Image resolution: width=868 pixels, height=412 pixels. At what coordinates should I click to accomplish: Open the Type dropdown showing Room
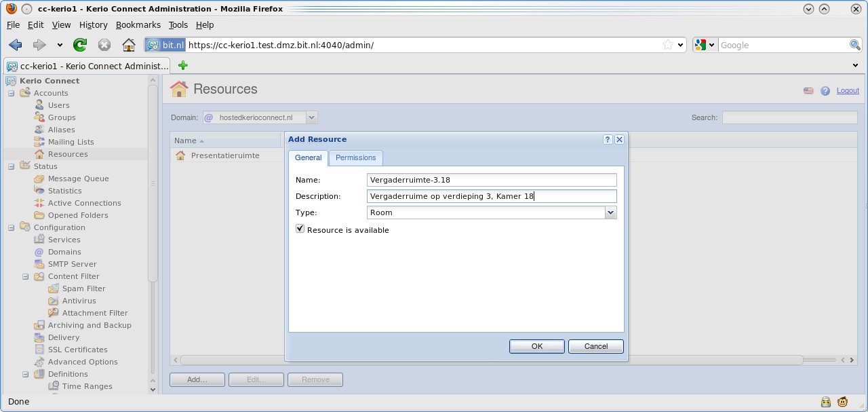click(611, 212)
